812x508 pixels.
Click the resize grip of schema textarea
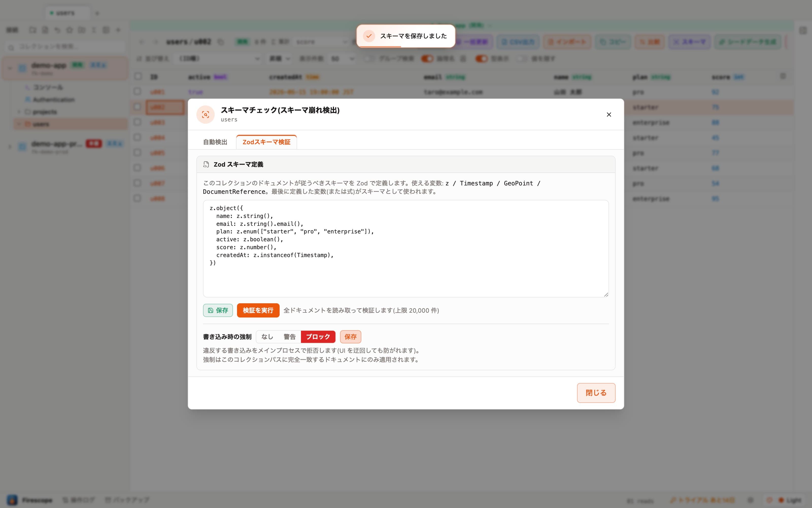click(606, 294)
